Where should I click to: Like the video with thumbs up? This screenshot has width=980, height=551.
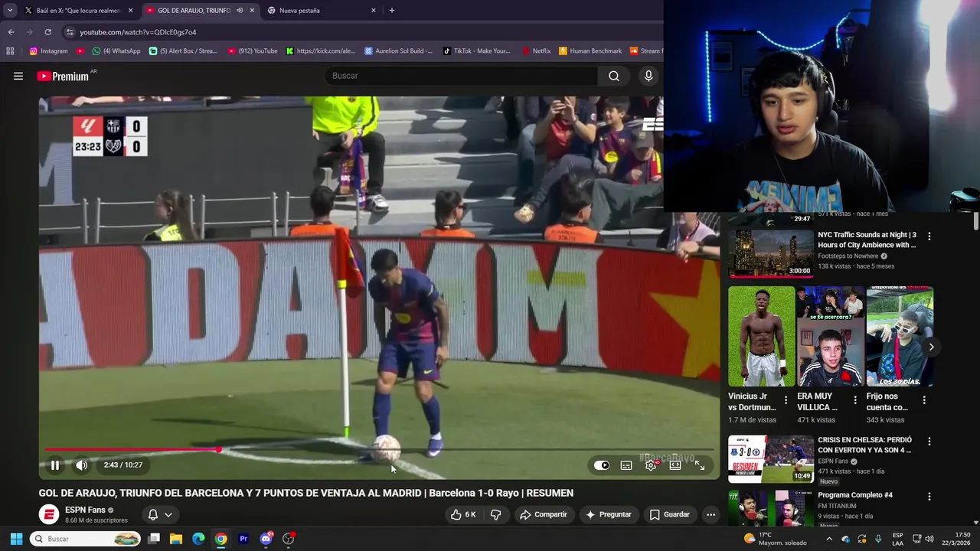point(464,514)
